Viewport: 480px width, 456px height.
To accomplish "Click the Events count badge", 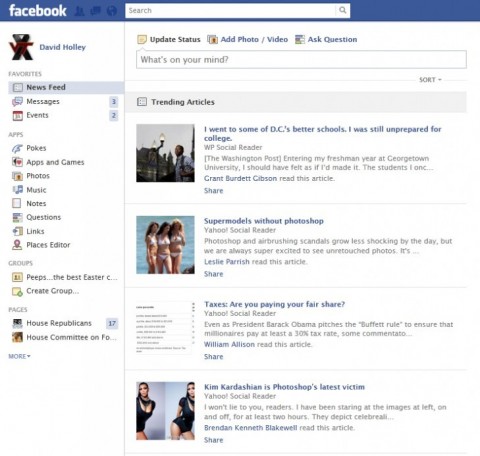I will 114,115.
